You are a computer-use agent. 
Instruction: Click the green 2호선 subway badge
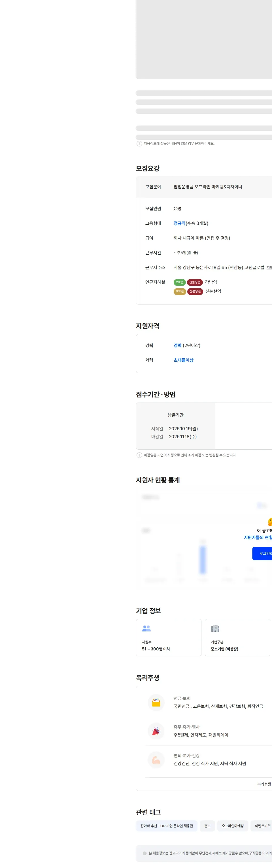tap(180, 282)
